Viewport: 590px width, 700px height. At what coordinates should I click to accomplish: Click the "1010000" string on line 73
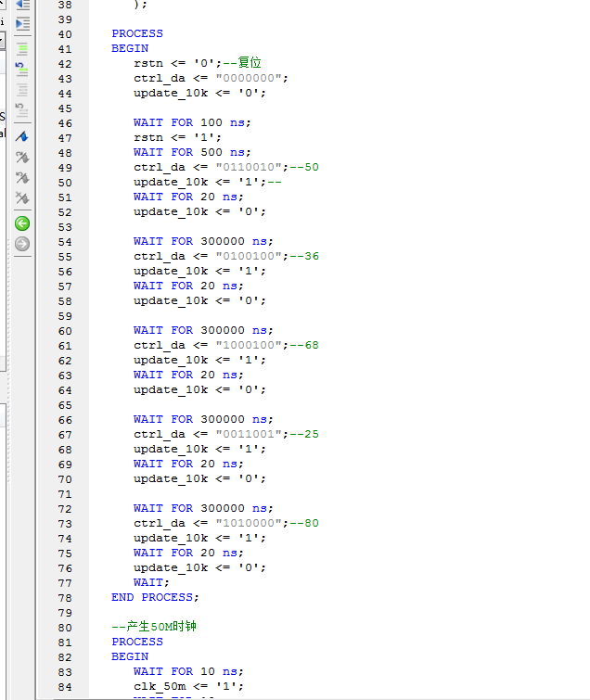(x=249, y=523)
